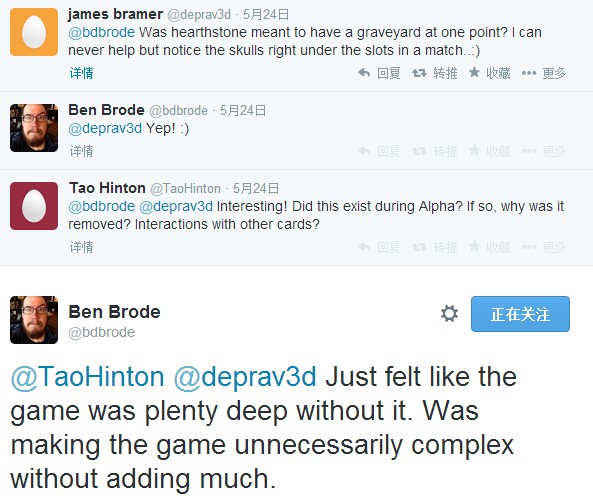Open the @TaoHinton mention in main tweet

point(87,377)
